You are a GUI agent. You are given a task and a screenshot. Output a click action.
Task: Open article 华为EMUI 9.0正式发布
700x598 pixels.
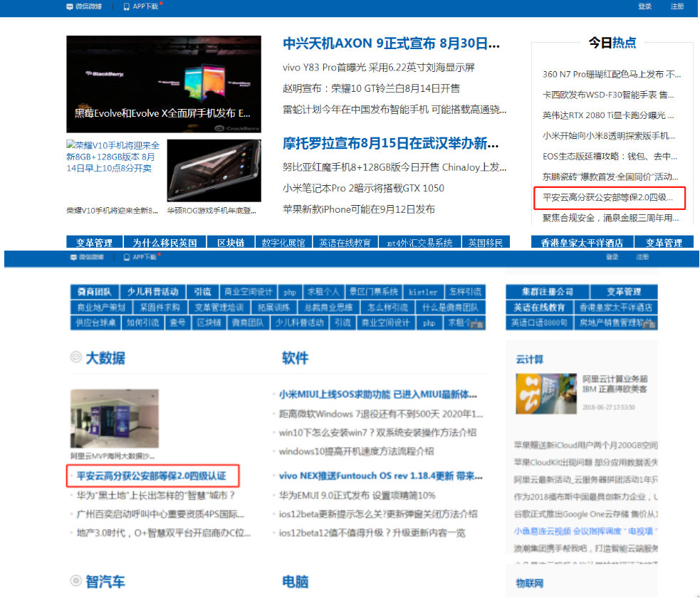pyautogui.click(x=357, y=495)
